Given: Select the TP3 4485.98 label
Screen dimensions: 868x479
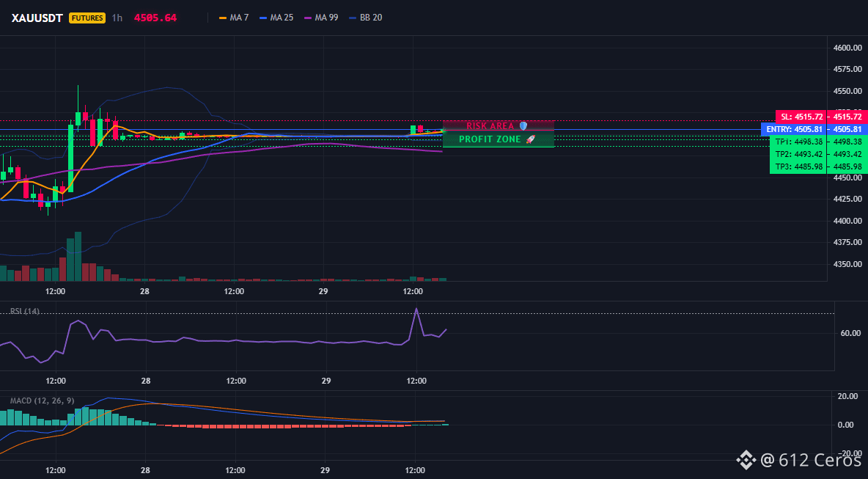Looking at the screenshot, I should click(x=818, y=167).
